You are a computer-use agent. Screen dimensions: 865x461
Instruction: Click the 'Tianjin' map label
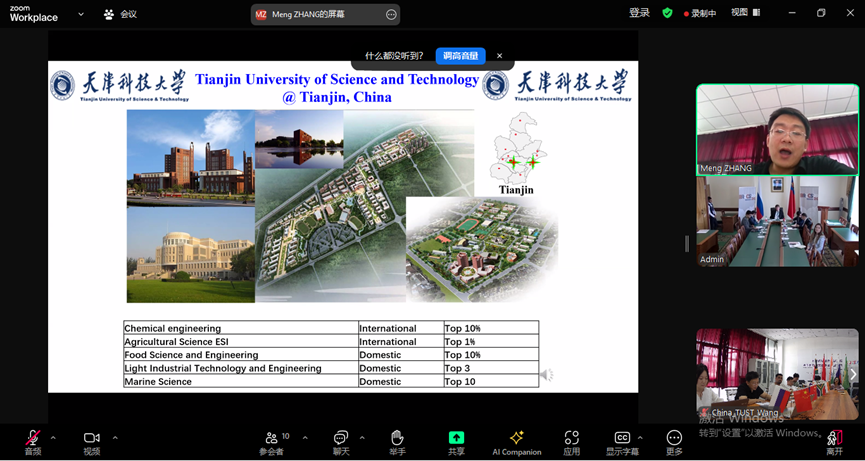point(516,190)
